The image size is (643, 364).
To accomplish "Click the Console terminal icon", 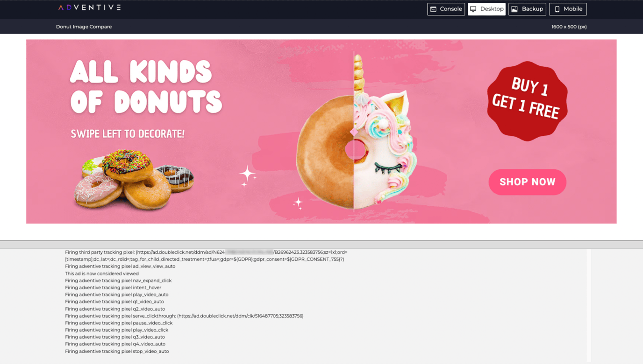I will [433, 9].
